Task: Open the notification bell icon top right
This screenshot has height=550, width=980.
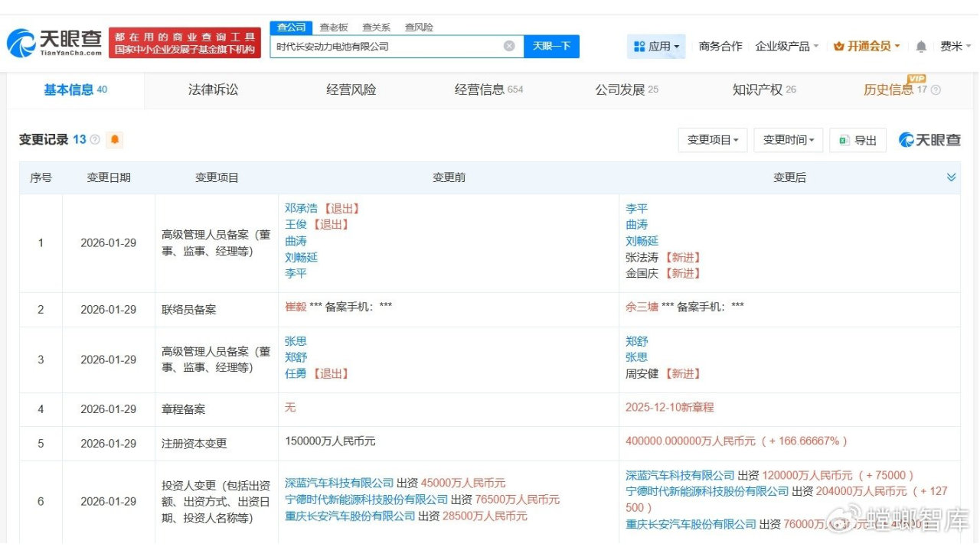Action: [920, 46]
